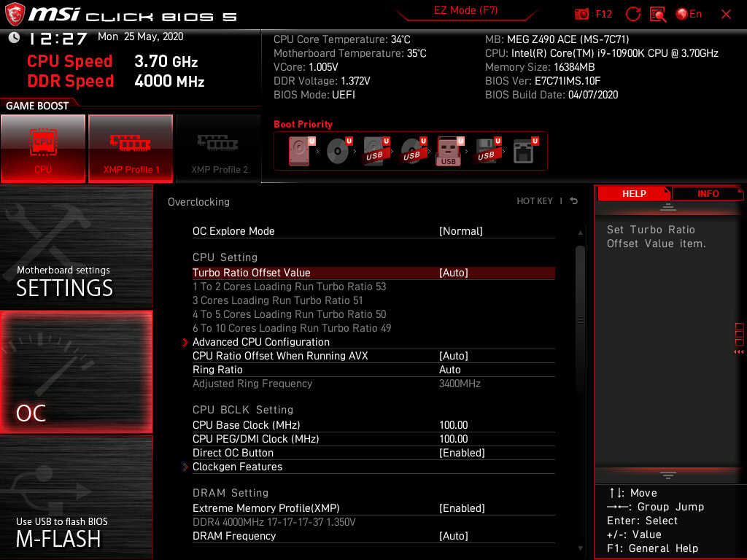Select the USB hard disk boot device
This screenshot has width=747, height=560.
pos(376,151)
